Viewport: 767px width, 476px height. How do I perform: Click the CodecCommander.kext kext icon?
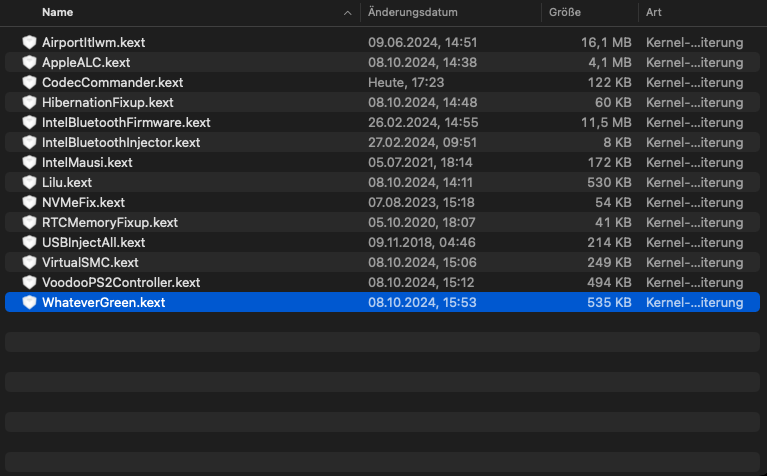tap(30, 83)
